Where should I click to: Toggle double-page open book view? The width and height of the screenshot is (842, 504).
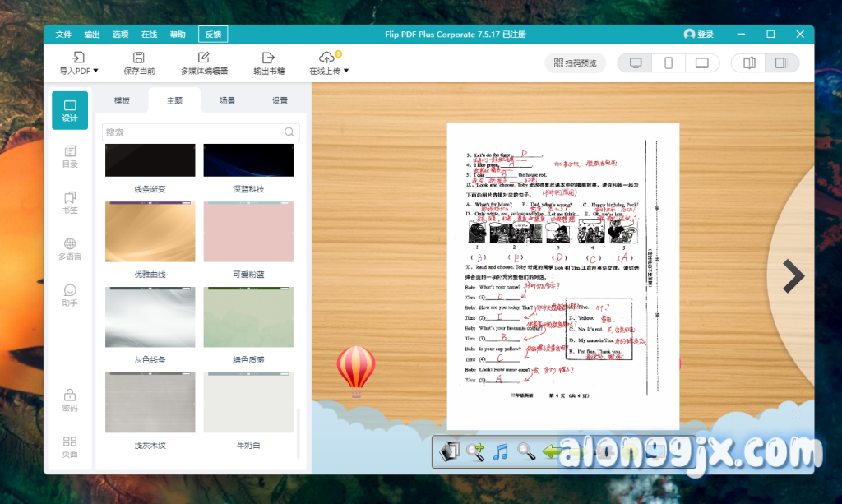749,63
